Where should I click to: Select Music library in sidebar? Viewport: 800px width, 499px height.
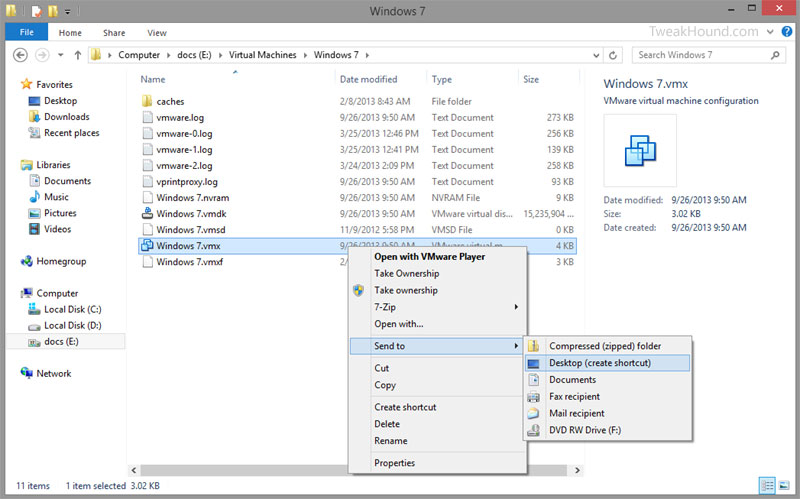56,196
